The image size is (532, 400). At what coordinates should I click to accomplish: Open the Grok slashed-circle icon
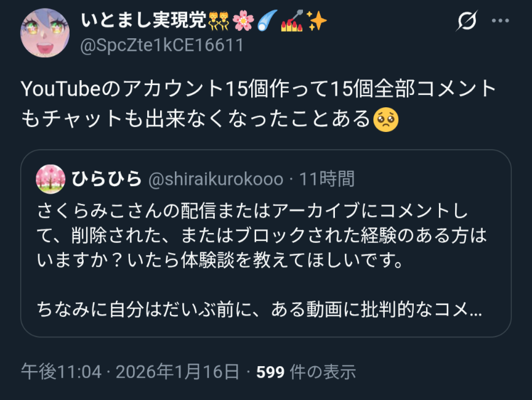[467, 21]
